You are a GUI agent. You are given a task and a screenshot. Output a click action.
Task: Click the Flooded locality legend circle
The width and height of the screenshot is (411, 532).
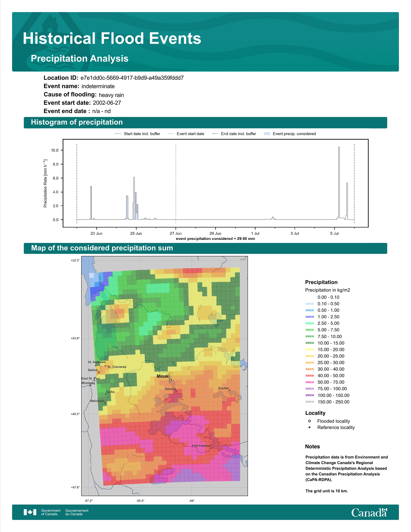click(x=309, y=421)
